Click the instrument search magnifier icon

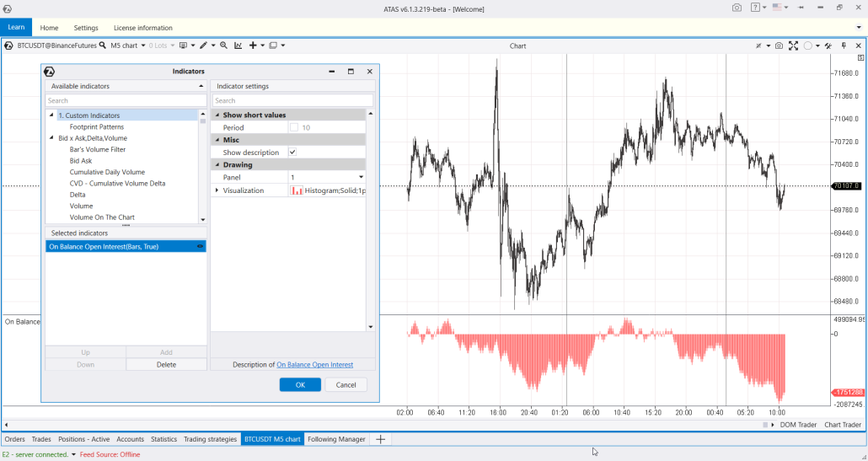103,46
